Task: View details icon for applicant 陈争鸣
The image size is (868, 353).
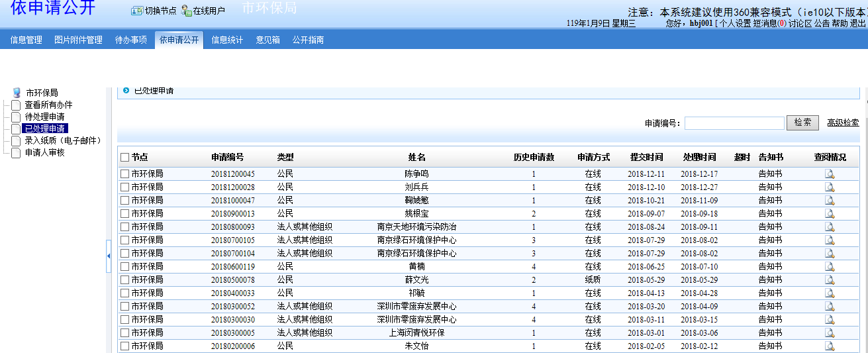Action: point(830,174)
